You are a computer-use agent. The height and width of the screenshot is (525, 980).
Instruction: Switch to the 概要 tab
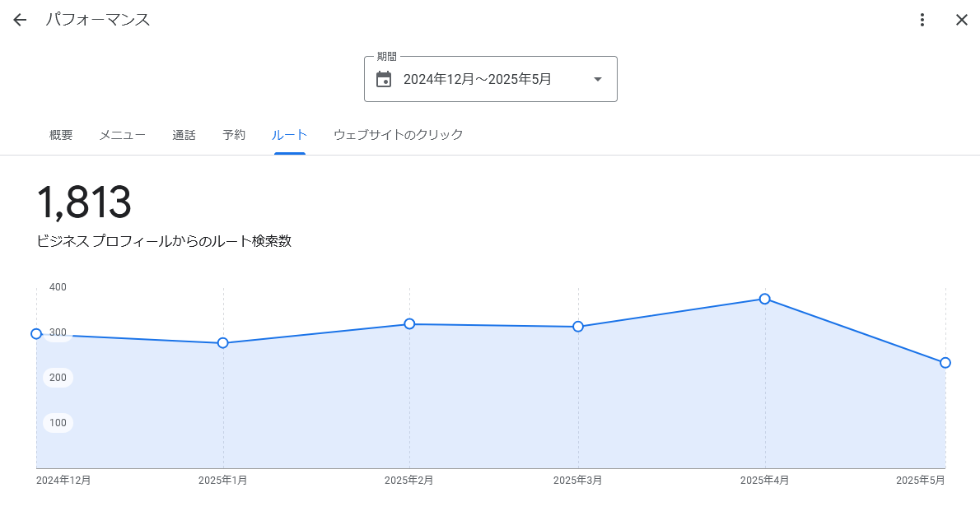pyautogui.click(x=61, y=135)
